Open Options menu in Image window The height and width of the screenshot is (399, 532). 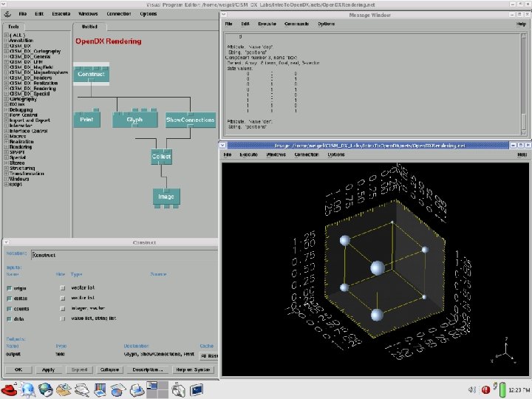coord(336,154)
